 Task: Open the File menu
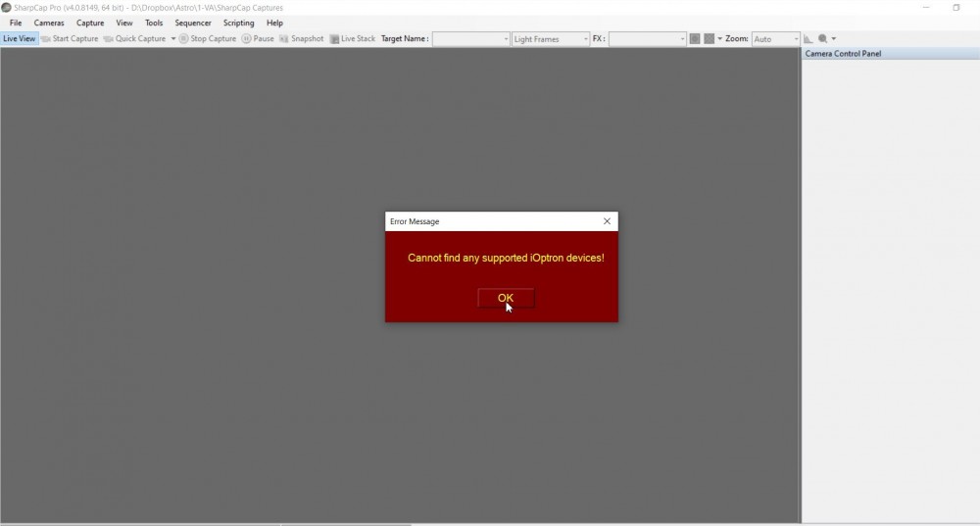16,23
